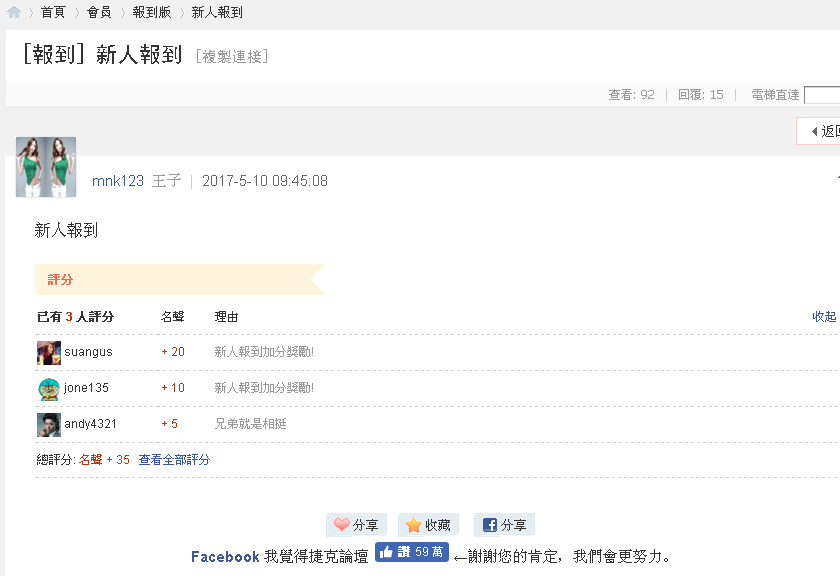This screenshot has width=840, height=576.
Task: Select the reason text 兄弟就是相挺
Action: (x=251, y=424)
